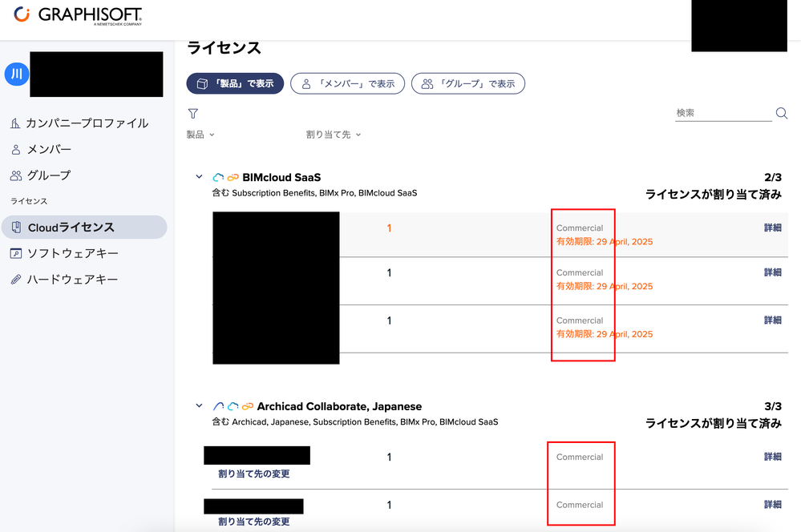Click 割り当て先の変更 on first Archicad row

[x=254, y=474]
